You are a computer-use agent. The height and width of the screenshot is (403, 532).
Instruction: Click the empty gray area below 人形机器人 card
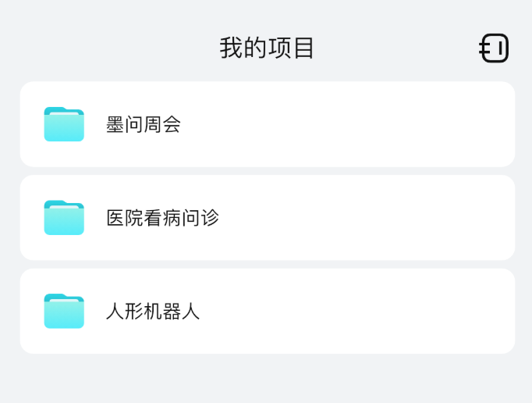[266, 379]
